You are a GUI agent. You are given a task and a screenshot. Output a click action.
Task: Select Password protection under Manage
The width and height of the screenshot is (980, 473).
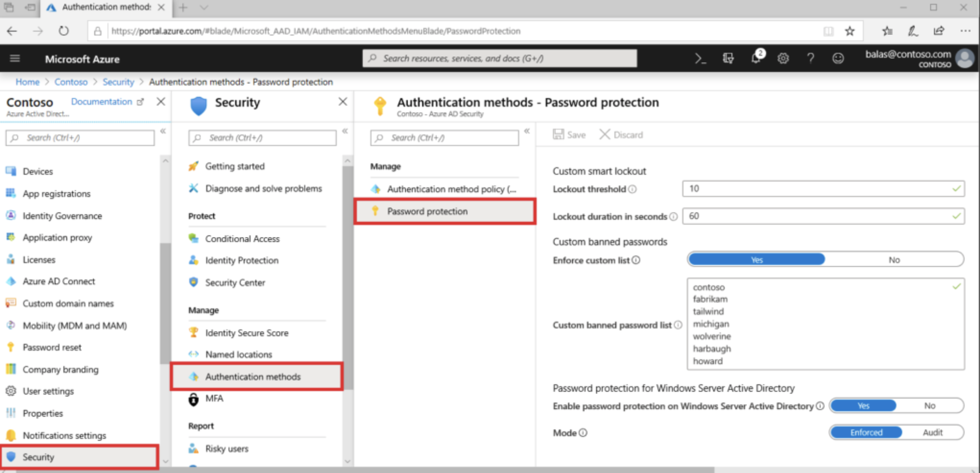click(x=426, y=211)
